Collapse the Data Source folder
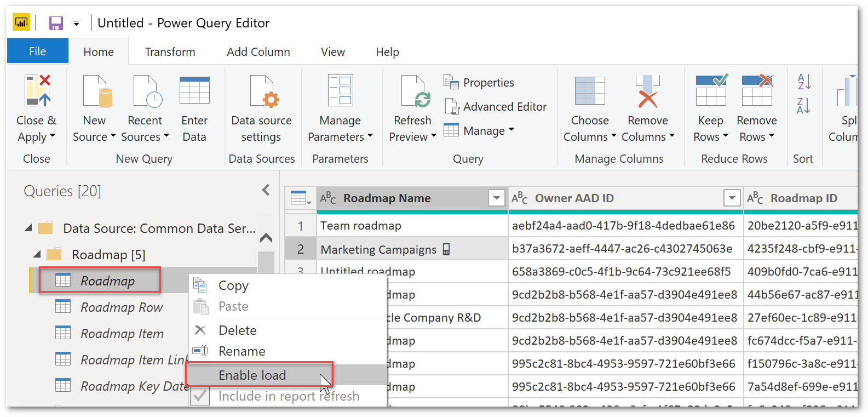The height and width of the screenshot is (417, 868). pyautogui.click(x=28, y=228)
